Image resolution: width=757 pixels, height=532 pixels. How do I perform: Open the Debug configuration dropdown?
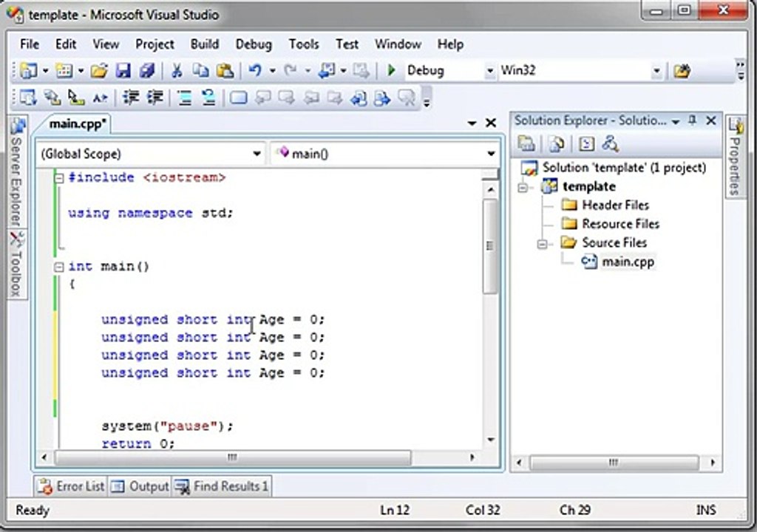(x=489, y=71)
